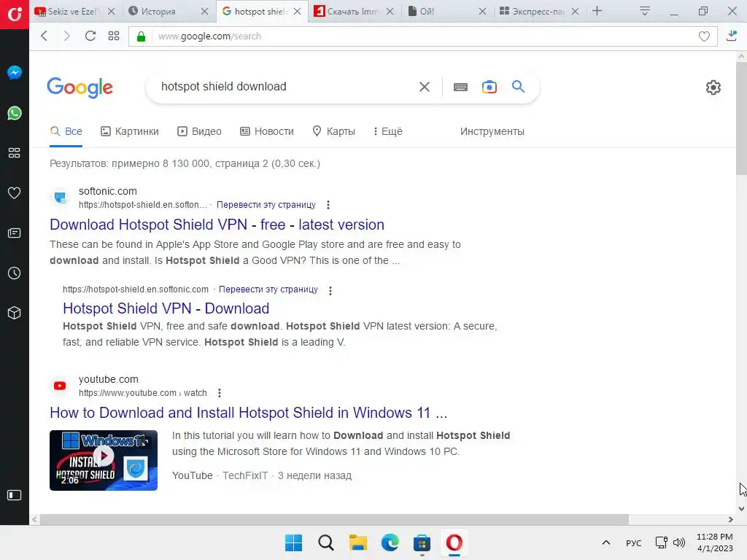747x560 pixels.
Task: Switch to the Экспресс-панель tab
Action: click(x=539, y=11)
